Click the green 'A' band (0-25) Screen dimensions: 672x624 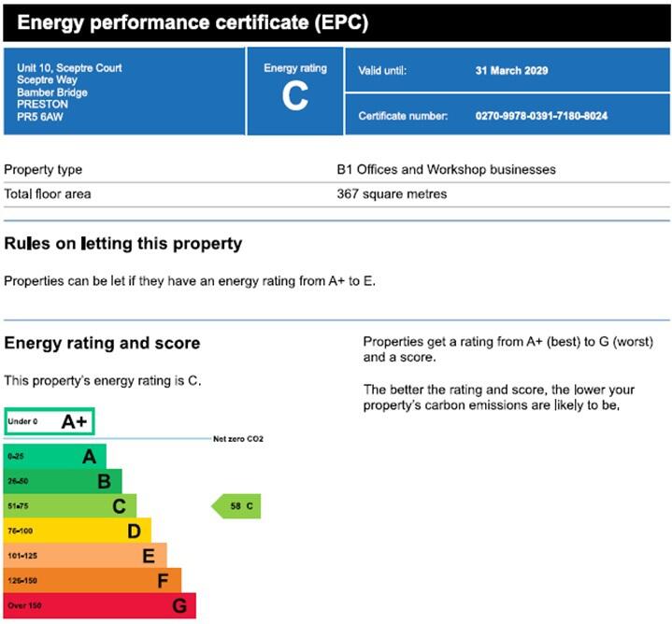coord(55,457)
